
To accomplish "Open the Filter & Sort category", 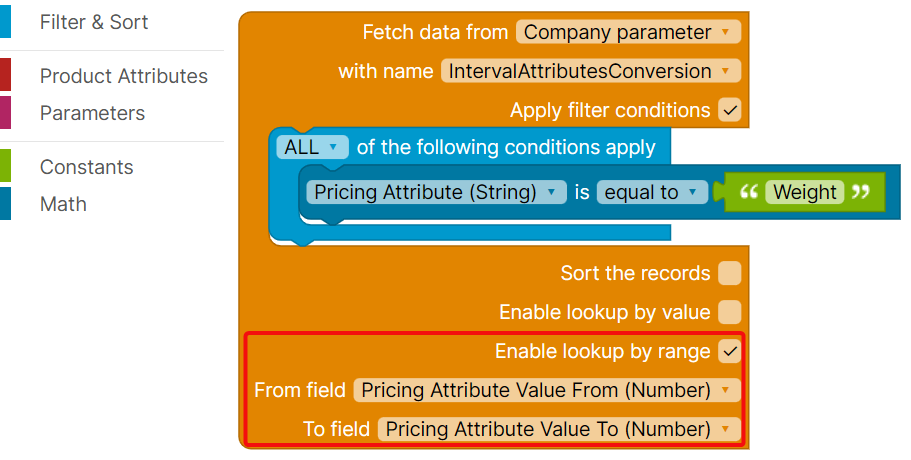I will pyautogui.click(x=93, y=22).
